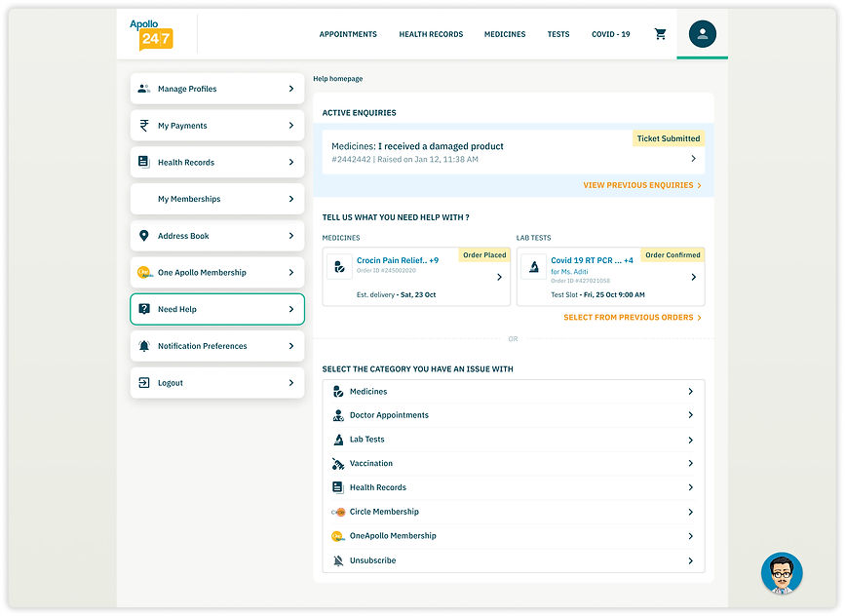This screenshot has width=845, height=616.
Task: Open the Covid 19 RT PCR test order card
Action: (692, 276)
